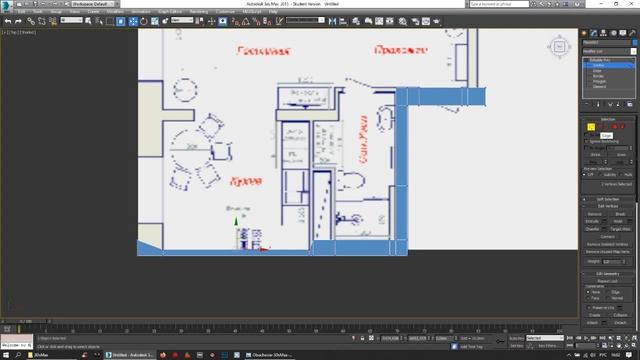This screenshot has width=640, height=360.
Task: Toggle By Angle checkbox
Action: [x=587, y=148]
